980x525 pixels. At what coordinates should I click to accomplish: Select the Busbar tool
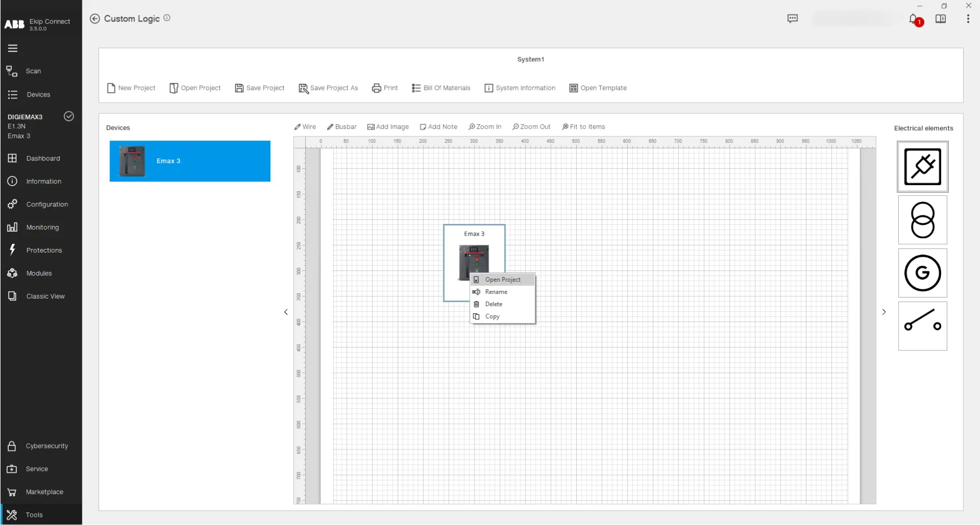tap(341, 126)
